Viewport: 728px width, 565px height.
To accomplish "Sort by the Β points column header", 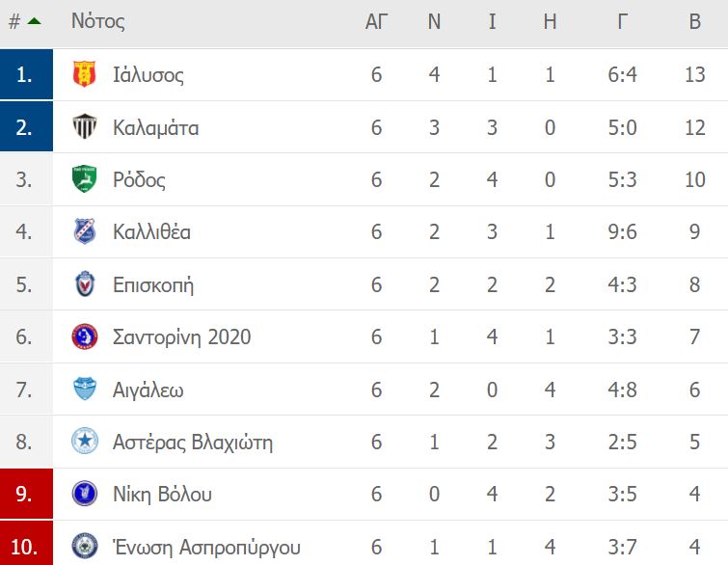I will tap(694, 21).
